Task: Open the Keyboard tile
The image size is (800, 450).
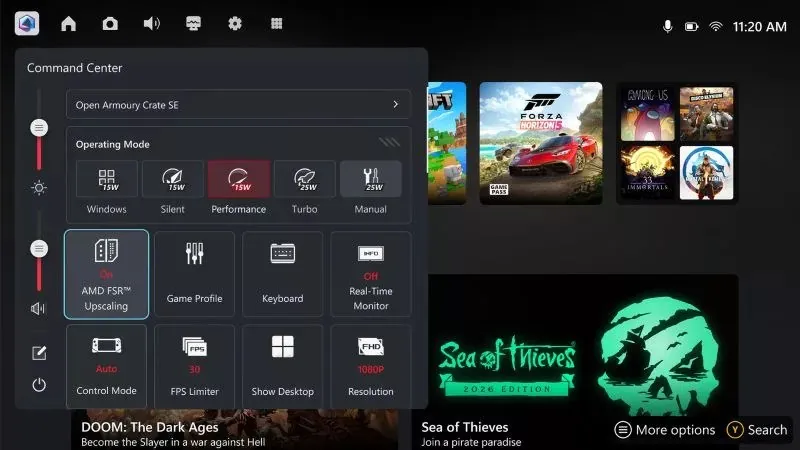Action: coord(283,274)
